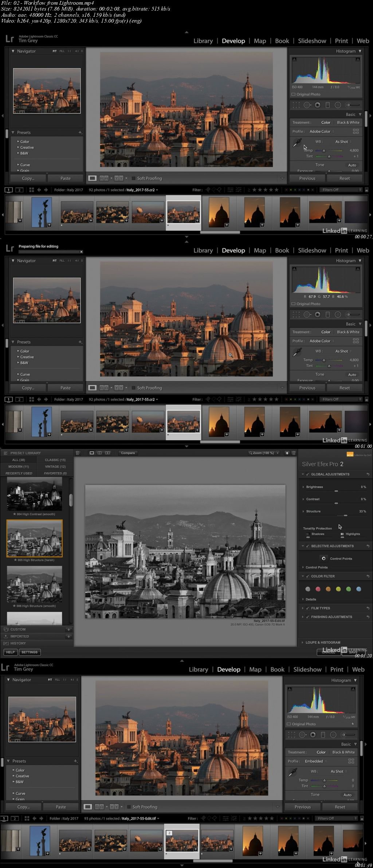This screenshot has height=868, width=373.
Task: Open RECENTLY USED preset tab
Action: (x=19, y=473)
